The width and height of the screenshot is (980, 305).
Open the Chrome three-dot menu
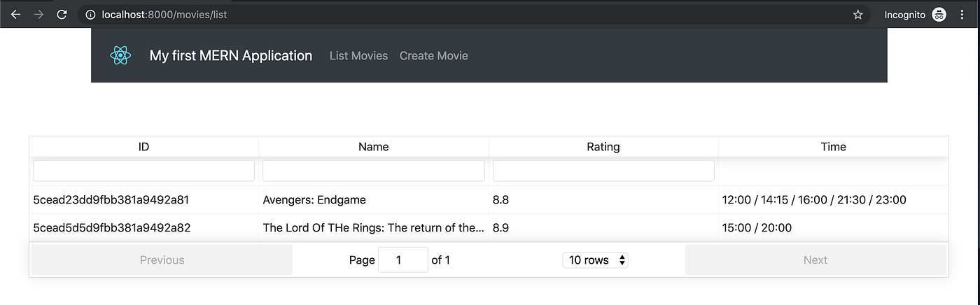point(962,15)
